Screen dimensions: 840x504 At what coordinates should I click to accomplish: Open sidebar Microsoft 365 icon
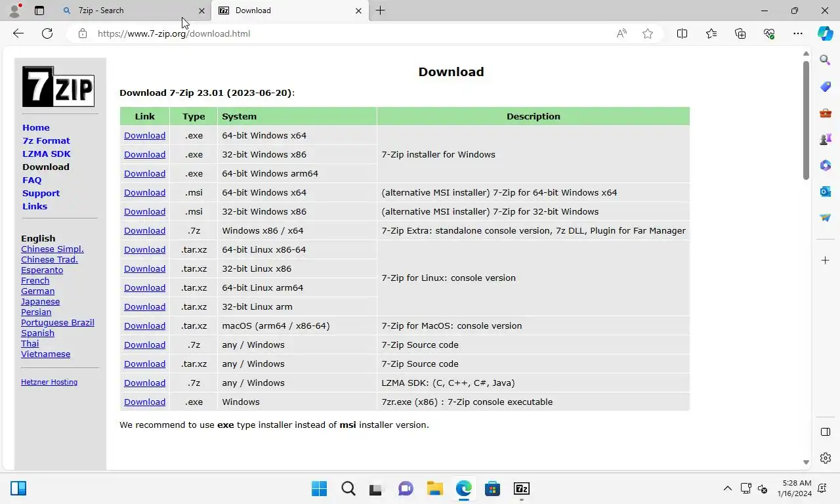click(826, 165)
